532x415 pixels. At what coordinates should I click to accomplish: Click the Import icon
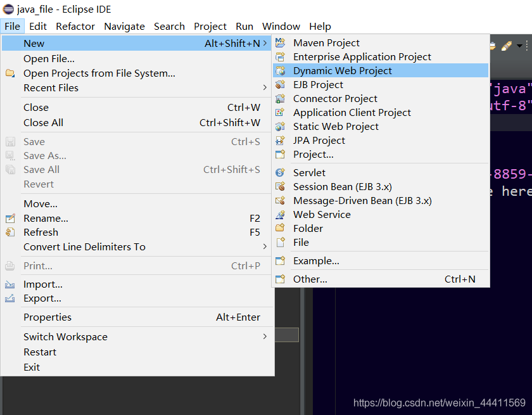(10, 284)
